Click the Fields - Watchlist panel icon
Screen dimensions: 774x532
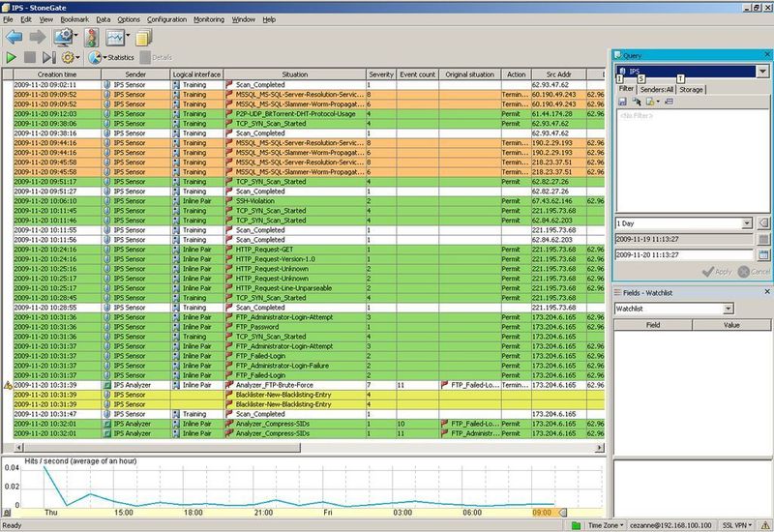pyautogui.click(x=617, y=292)
